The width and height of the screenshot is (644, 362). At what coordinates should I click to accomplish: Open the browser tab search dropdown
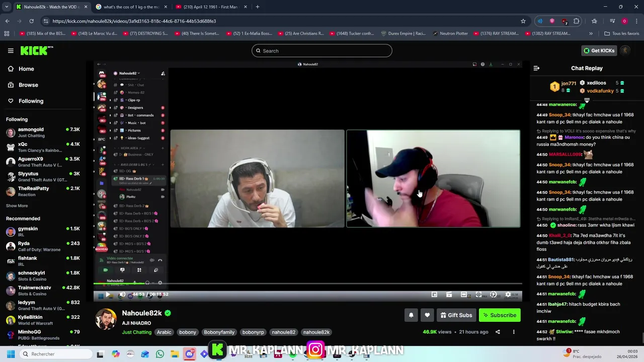pyautogui.click(x=7, y=7)
